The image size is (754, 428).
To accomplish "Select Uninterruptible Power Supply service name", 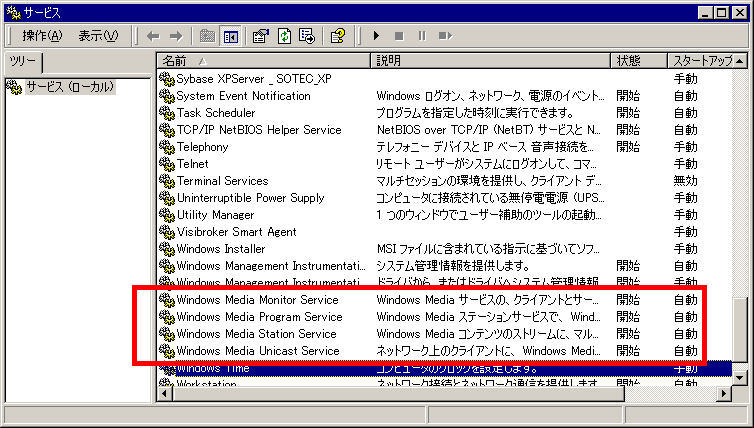I will (251, 198).
